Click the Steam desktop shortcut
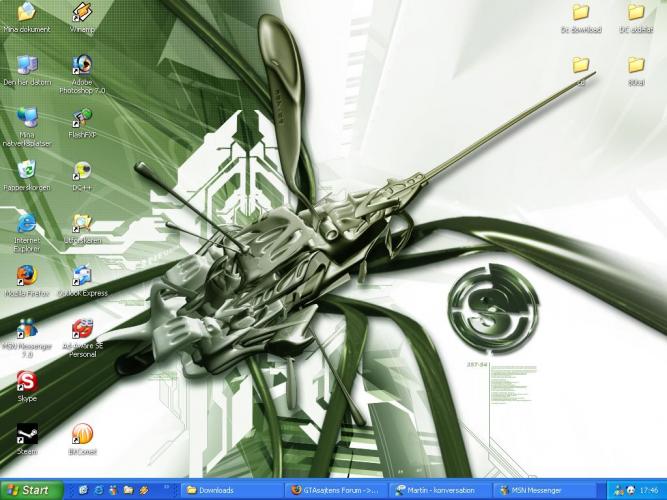The width and height of the screenshot is (667, 500). pos(27,435)
